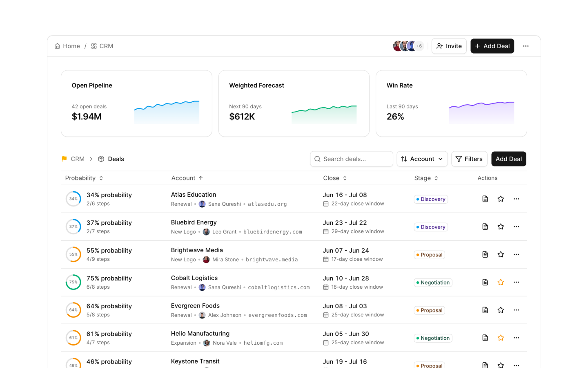Click the Proposal badge for Evergreen Foods
This screenshot has height=368, width=588.
pos(429,310)
